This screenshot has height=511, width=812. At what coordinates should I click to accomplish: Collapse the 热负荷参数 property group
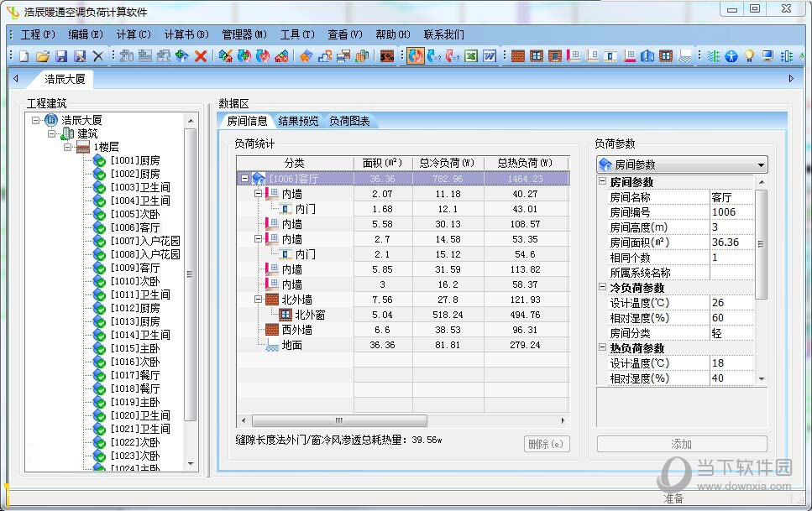[602, 347]
